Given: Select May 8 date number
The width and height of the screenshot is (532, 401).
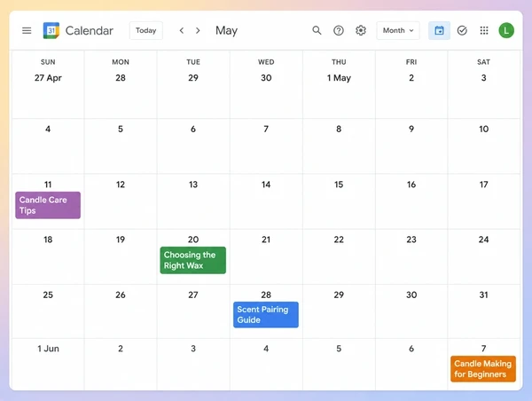Looking at the screenshot, I should (x=339, y=129).
